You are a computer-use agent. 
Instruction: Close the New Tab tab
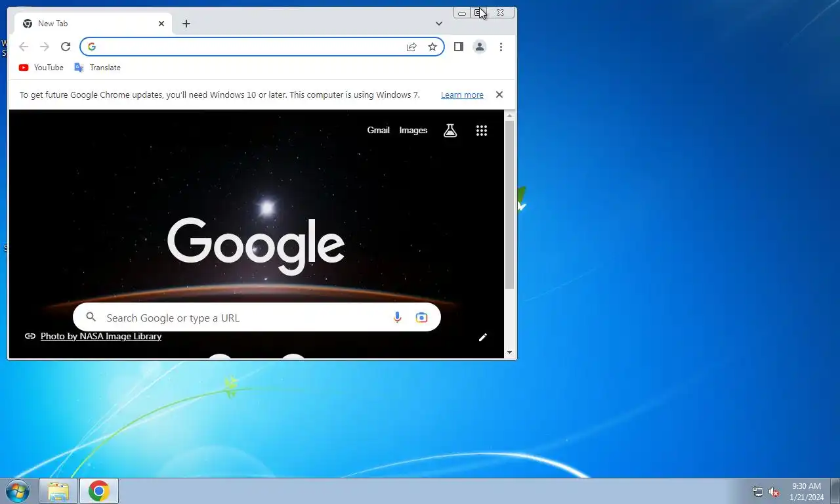(161, 24)
